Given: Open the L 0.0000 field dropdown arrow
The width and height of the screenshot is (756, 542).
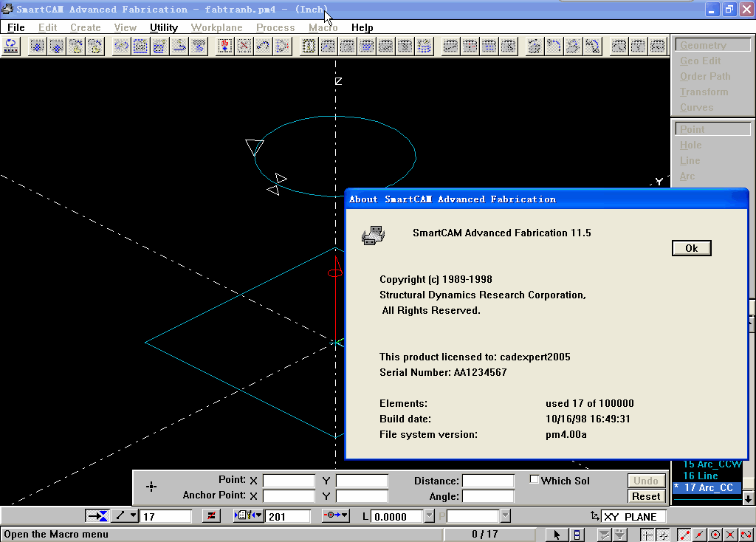Looking at the screenshot, I should point(430,516).
